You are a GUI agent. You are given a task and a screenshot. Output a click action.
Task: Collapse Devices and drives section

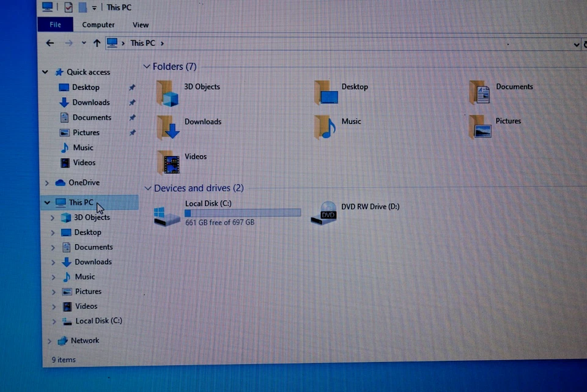coord(147,188)
